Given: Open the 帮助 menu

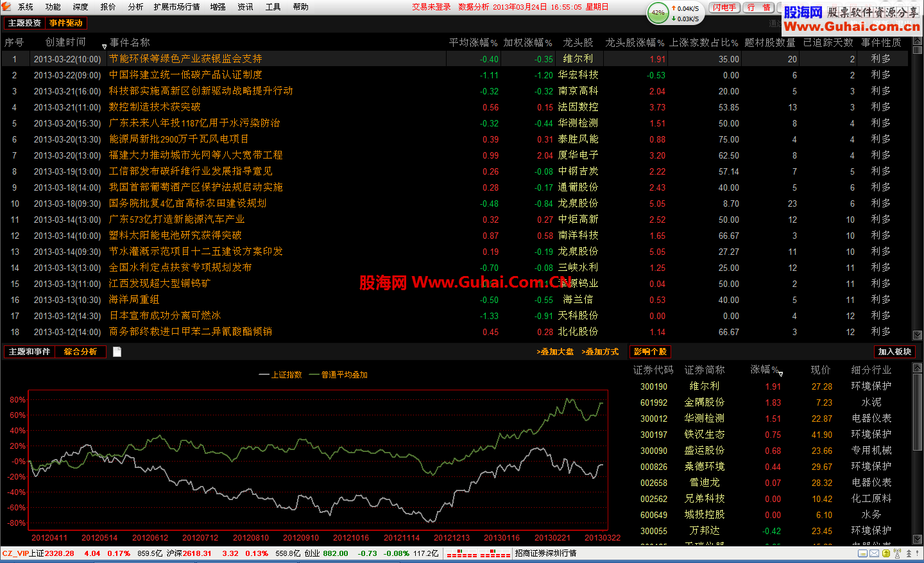Looking at the screenshot, I should 300,7.
